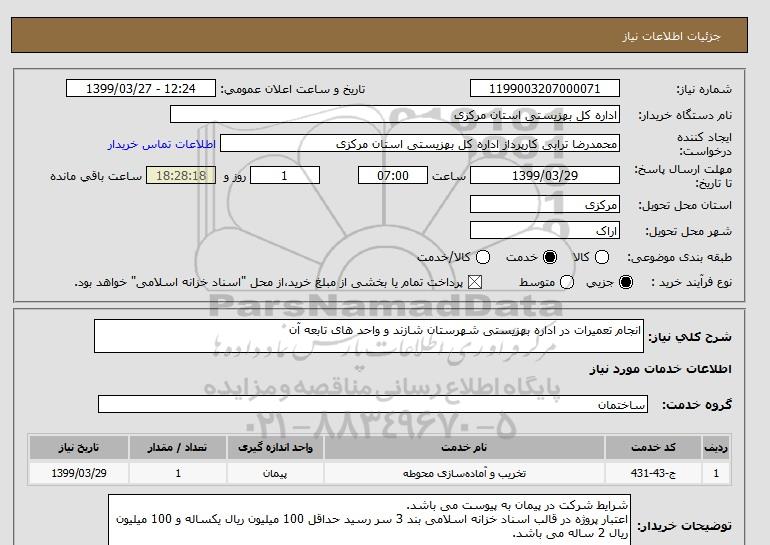
Task: Click the response deadline date 1399/03/29 field
Action: coord(545,175)
